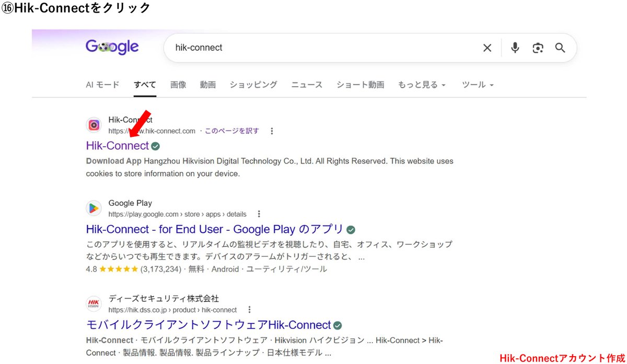Screen dimensions: 627x364
Task: Open Hik-Connect - for End User Google Play link
Action: (215, 229)
